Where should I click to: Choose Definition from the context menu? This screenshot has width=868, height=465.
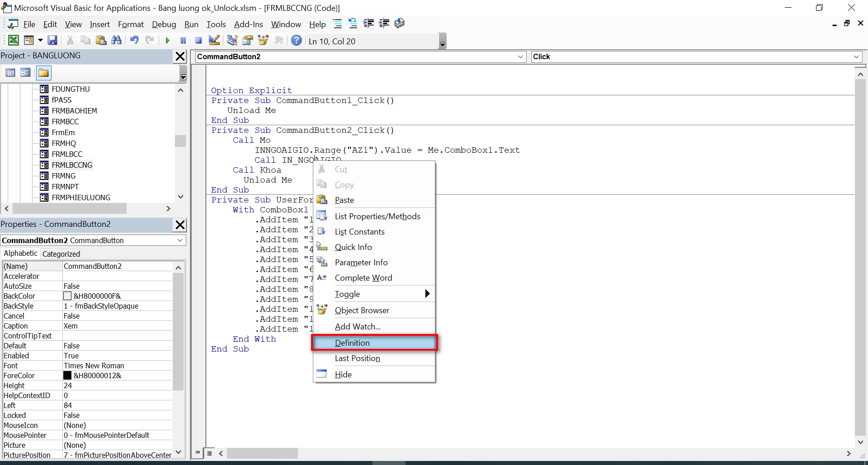click(352, 343)
